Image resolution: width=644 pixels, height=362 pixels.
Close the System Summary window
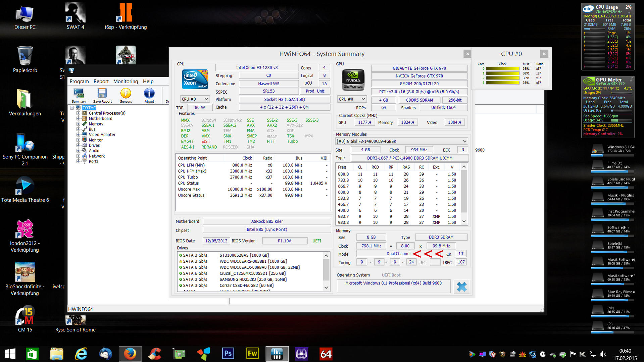(467, 54)
